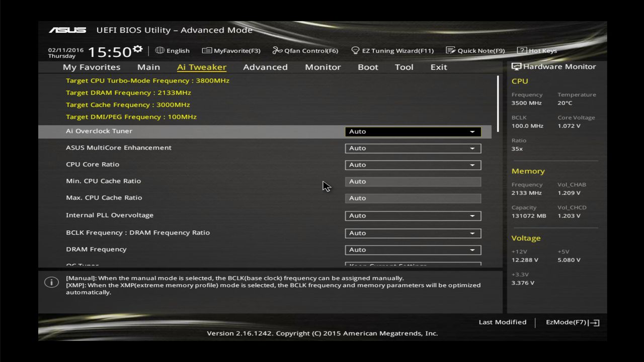
Task: Select the DRAM Frequency label
Action: 96,249
